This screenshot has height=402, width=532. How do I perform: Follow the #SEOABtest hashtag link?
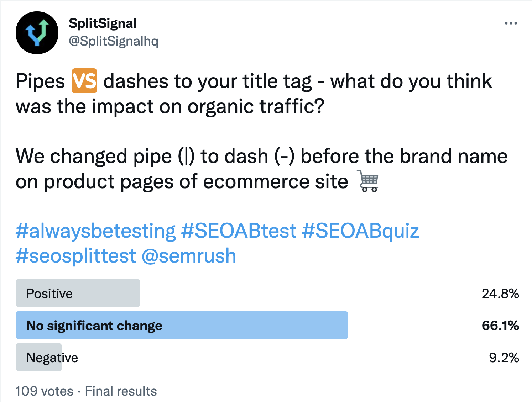coord(239,231)
